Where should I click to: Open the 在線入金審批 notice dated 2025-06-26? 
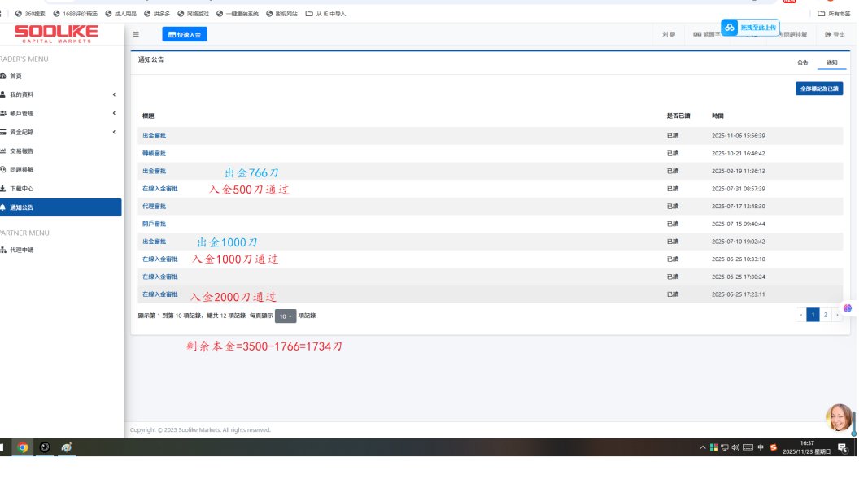(160, 259)
